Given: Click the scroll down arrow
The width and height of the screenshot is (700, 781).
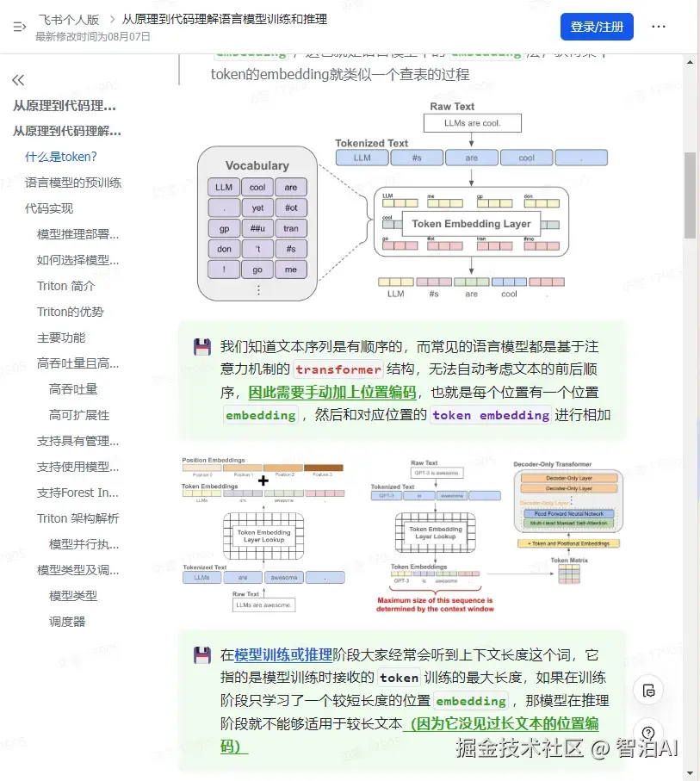Looking at the screenshot, I should (x=690, y=773).
